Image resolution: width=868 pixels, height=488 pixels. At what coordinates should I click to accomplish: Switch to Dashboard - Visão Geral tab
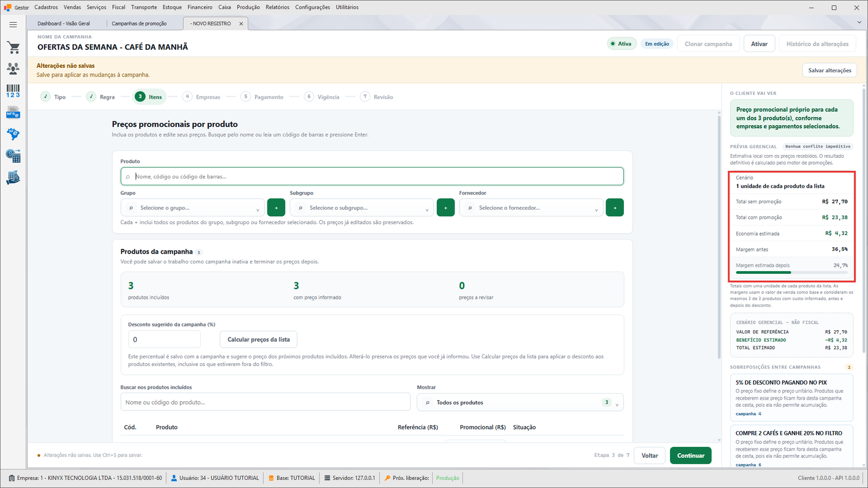coord(63,24)
